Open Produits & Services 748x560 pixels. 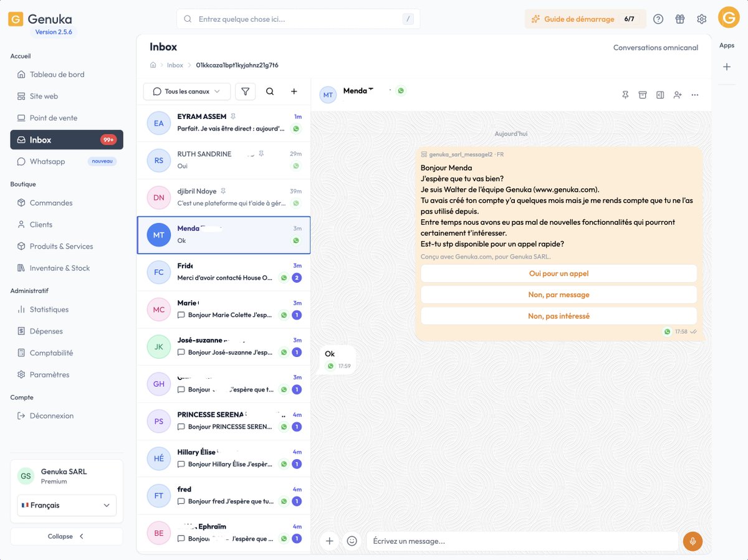tap(67, 246)
